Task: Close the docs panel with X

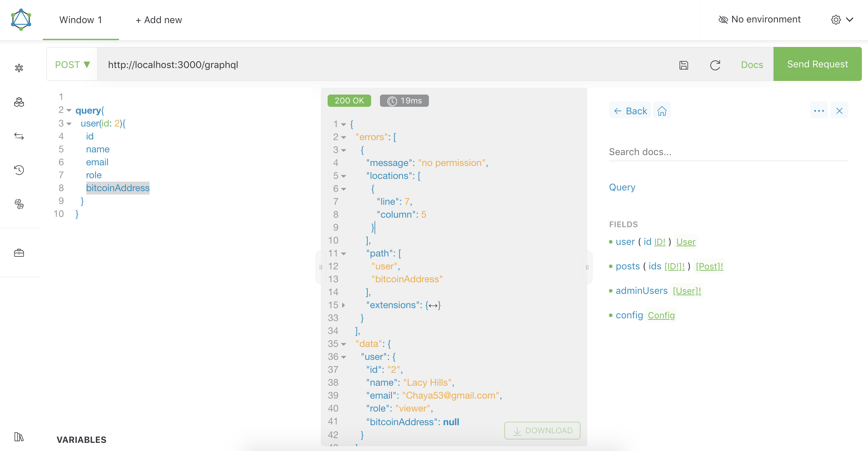Action: point(839,111)
